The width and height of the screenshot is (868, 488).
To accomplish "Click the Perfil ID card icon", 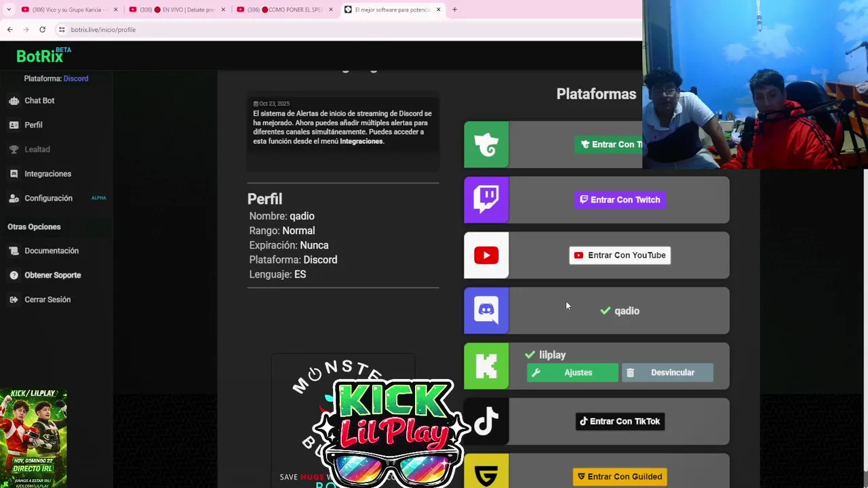I will tap(14, 125).
